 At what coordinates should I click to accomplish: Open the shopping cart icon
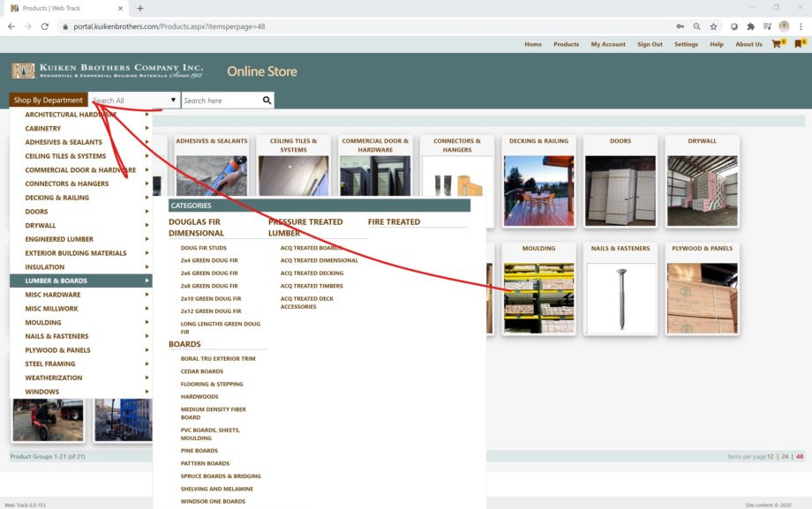[x=778, y=43]
